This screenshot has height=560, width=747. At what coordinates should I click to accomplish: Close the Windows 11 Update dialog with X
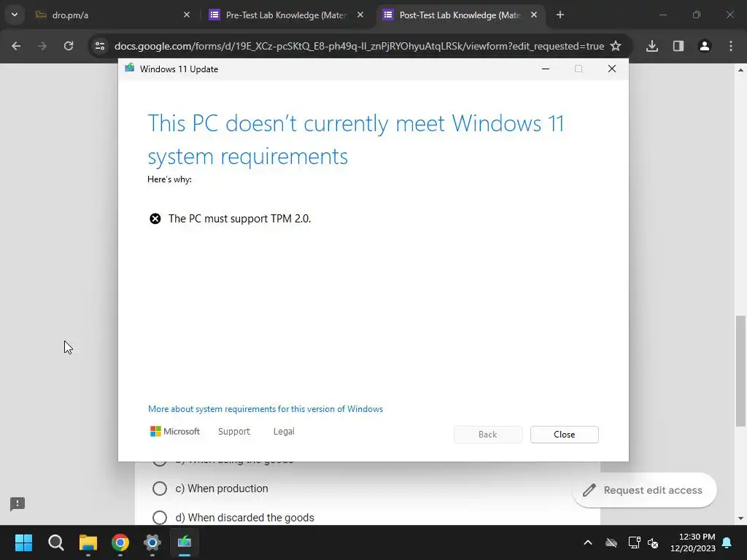click(x=612, y=69)
